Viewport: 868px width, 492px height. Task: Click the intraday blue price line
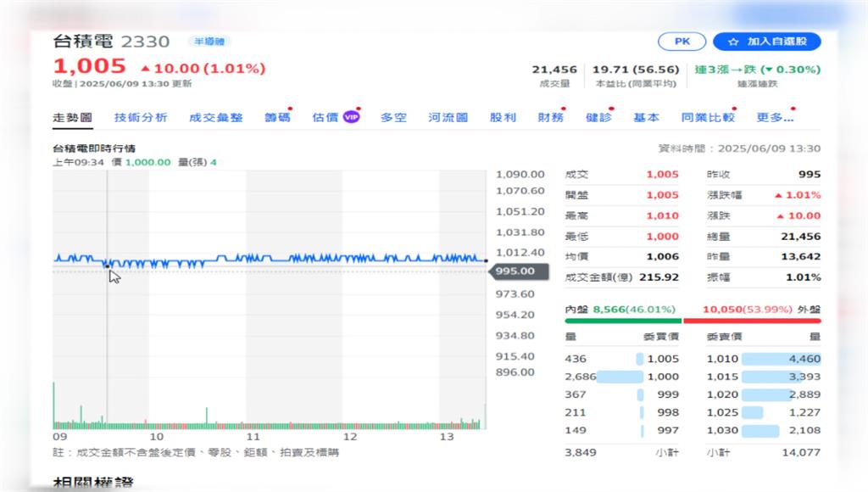coord(270,260)
